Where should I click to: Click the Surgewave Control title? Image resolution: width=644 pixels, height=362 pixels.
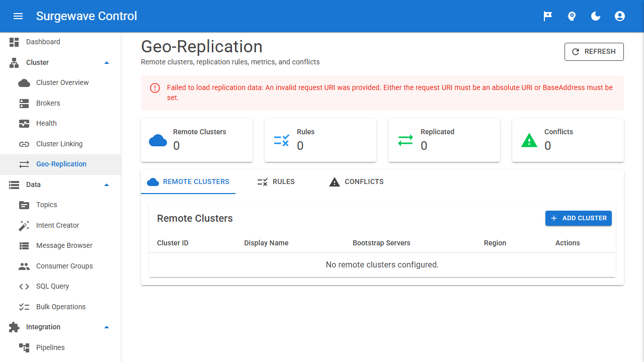point(87,16)
